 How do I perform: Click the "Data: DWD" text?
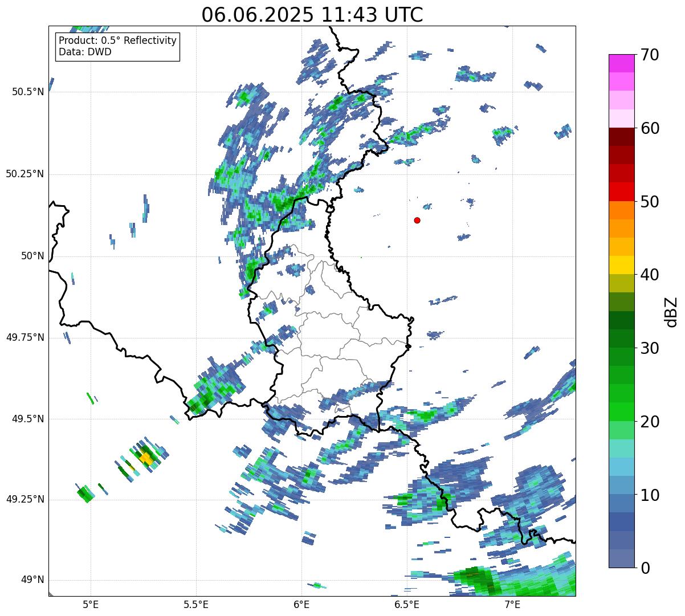[x=85, y=52]
